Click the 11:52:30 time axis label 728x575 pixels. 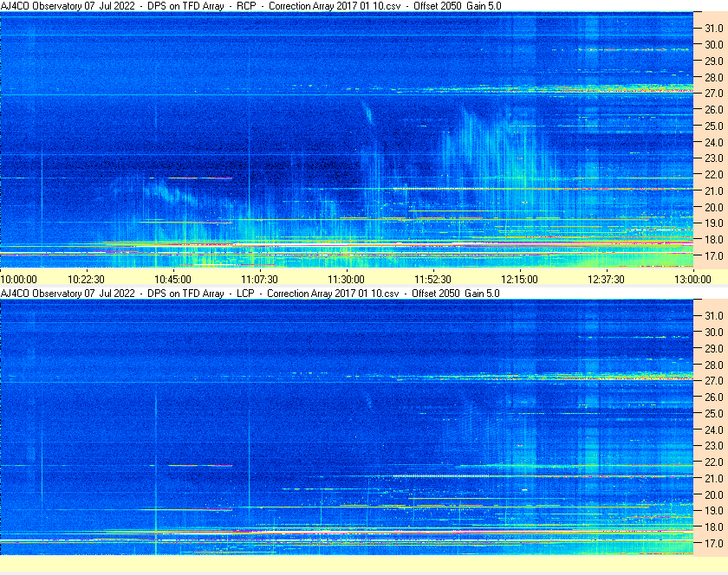(433, 279)
